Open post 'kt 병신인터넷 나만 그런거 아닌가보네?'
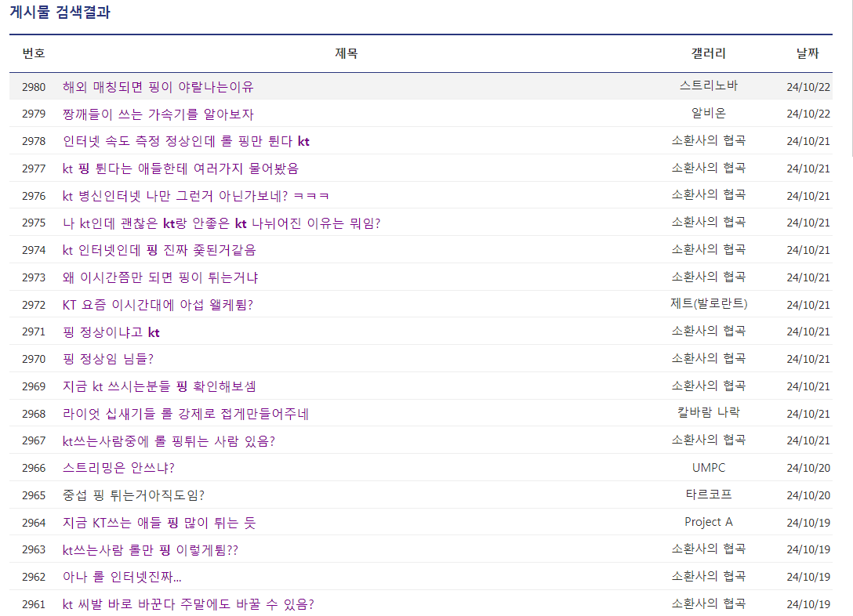 [x=195, y=196]
